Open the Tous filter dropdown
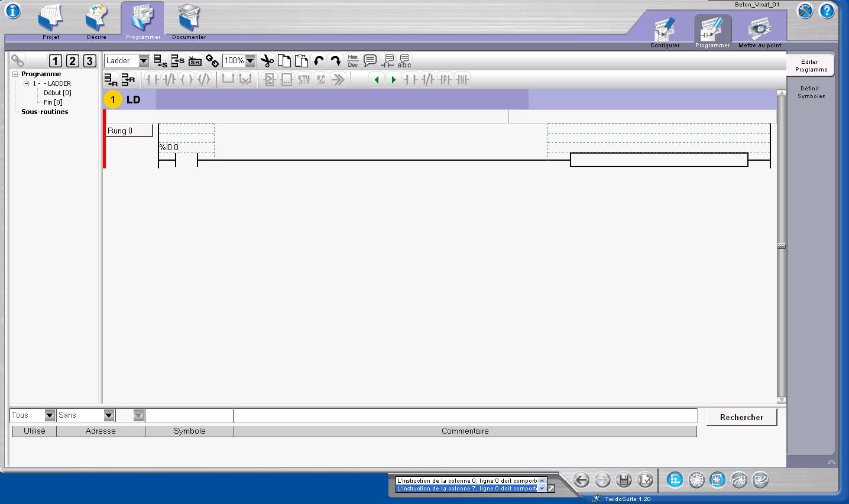The width and height of the screenshot is (849, 504). click(50, 415)
